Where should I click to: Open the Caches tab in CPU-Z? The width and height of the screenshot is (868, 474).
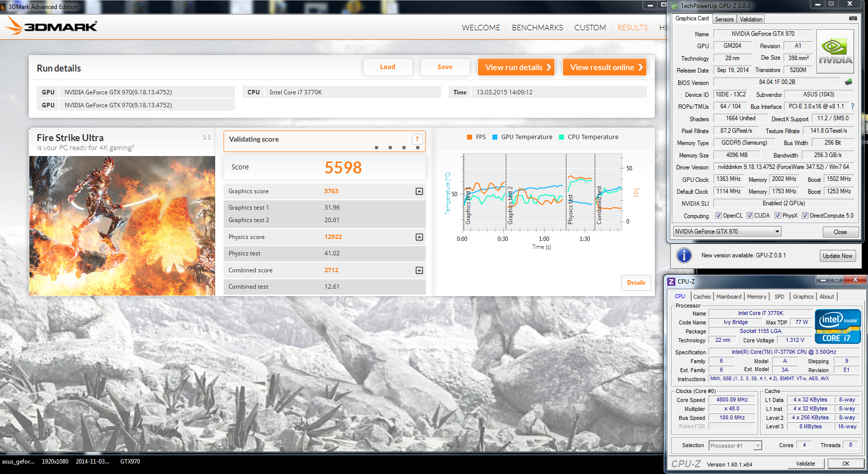click(702, 297)
